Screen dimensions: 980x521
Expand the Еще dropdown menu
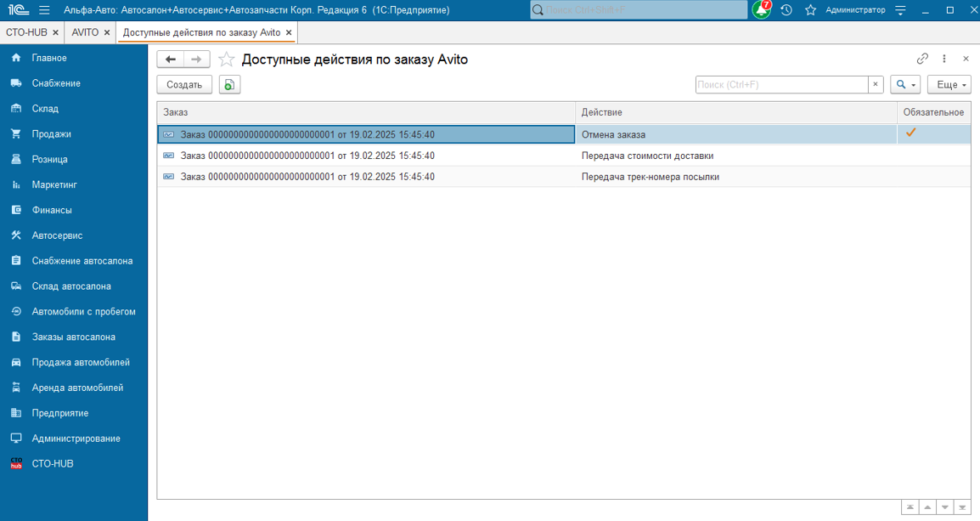pyautogui.click(x=949, y=84)
